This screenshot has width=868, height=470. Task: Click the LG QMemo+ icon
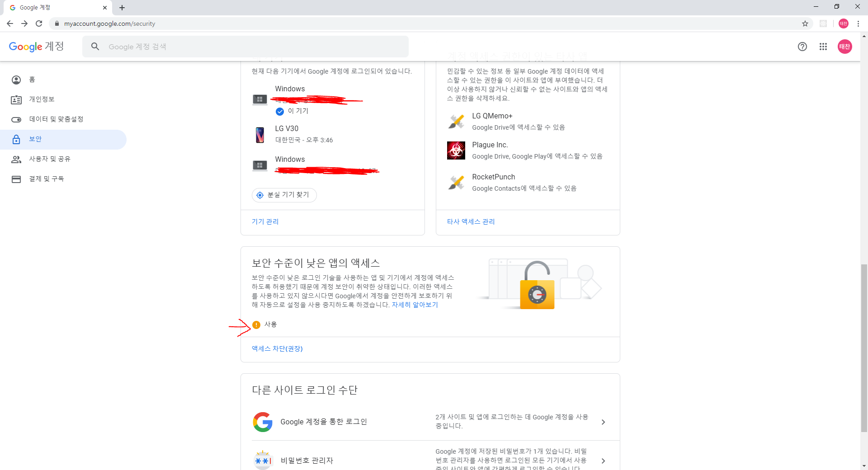[x=456, y=121]
